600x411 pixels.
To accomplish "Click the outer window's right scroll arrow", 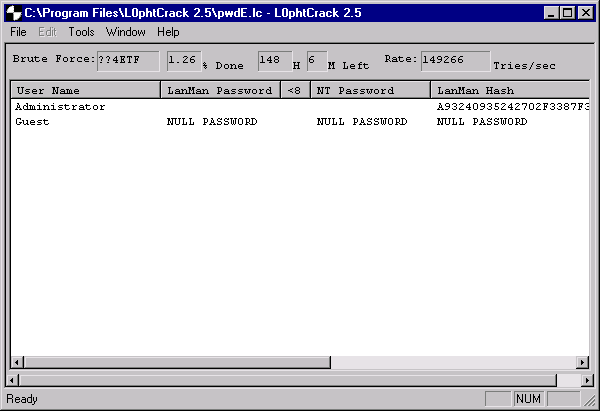I will click(587, 380).
